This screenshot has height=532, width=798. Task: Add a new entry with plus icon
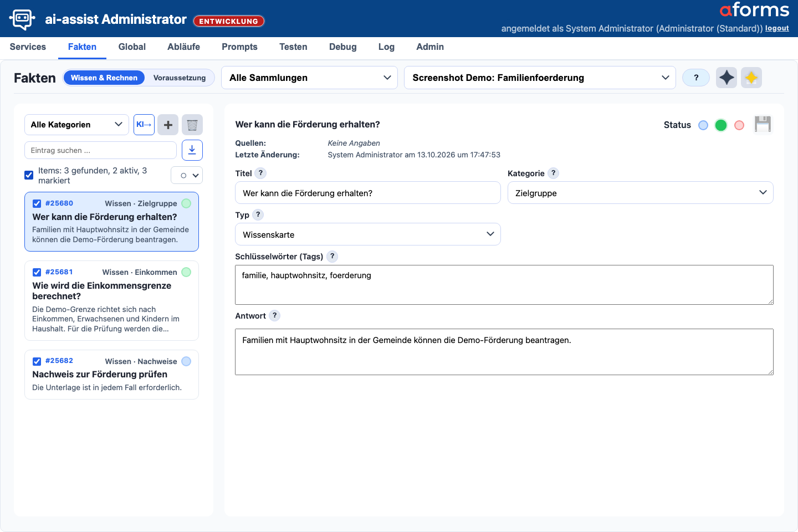tap(168, 125)
